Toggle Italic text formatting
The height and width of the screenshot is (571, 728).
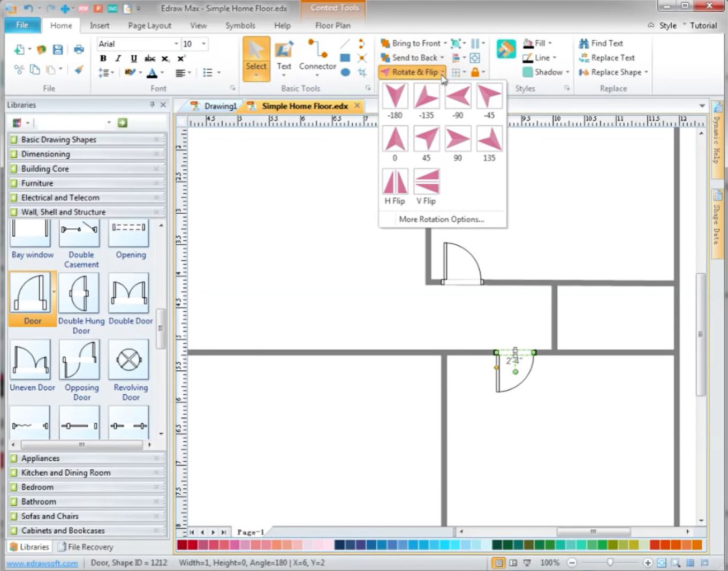point(118,58)
